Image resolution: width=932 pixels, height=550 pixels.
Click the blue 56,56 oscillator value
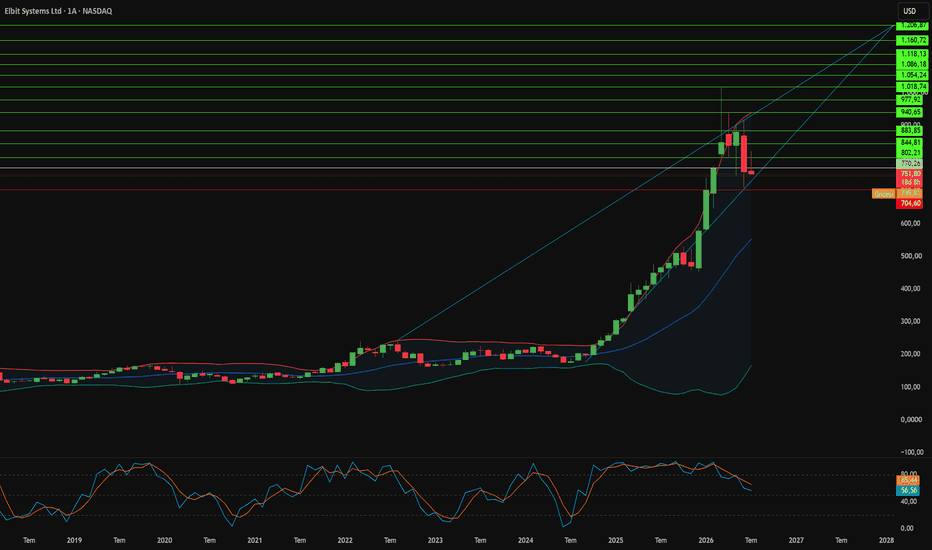click(908, 491)
